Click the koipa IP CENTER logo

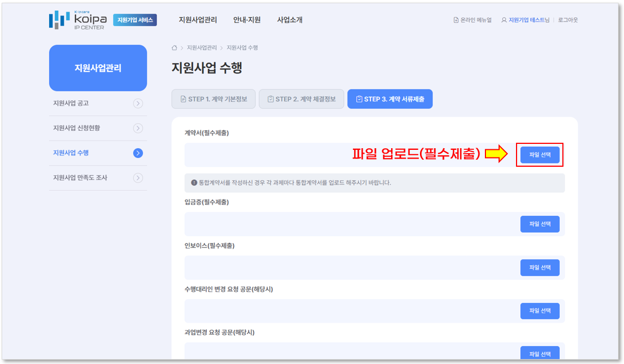[x=78, y=20]
